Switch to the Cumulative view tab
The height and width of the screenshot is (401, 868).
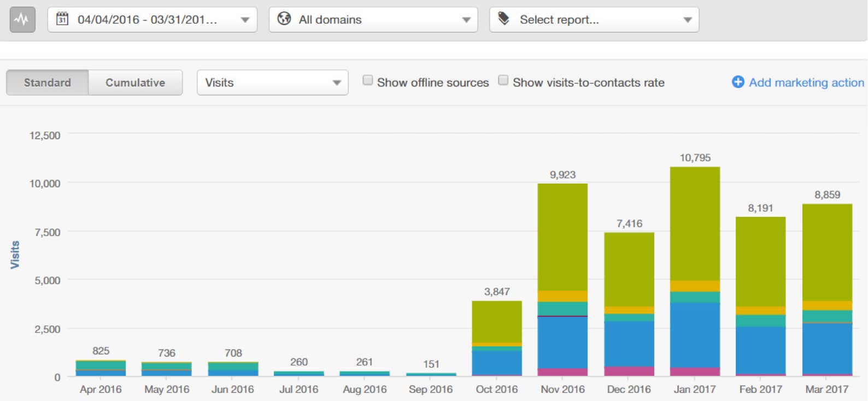136,82
